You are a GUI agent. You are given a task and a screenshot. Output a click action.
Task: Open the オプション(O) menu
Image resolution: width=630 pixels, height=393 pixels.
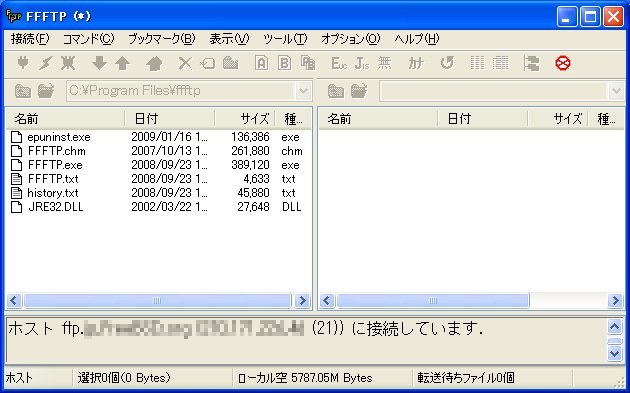350,39
